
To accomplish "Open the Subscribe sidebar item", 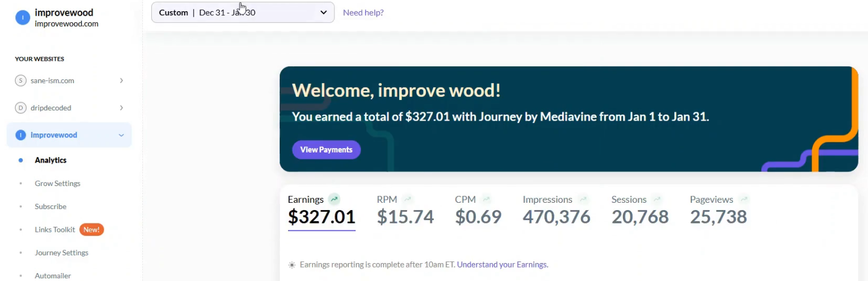I will 50,206.
